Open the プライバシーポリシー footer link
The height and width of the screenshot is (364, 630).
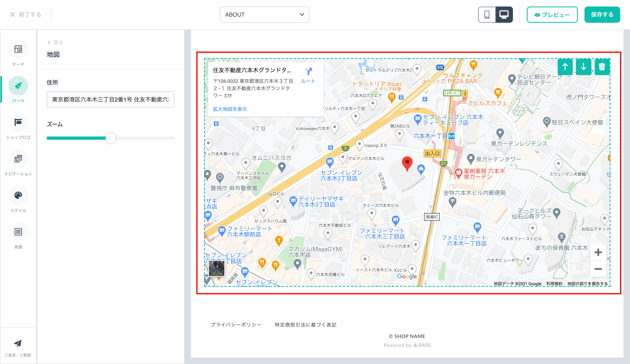[236, 325]
